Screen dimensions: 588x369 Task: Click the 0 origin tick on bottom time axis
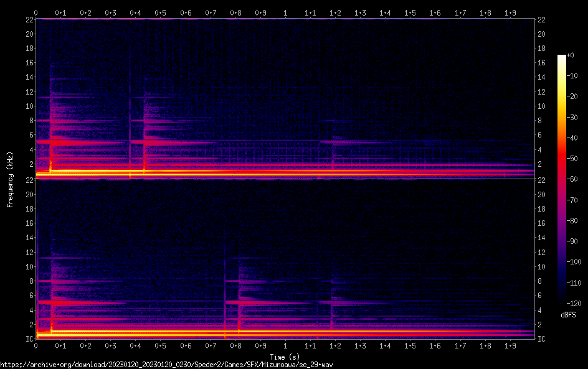pyautogui.click(x=36, y=345)
